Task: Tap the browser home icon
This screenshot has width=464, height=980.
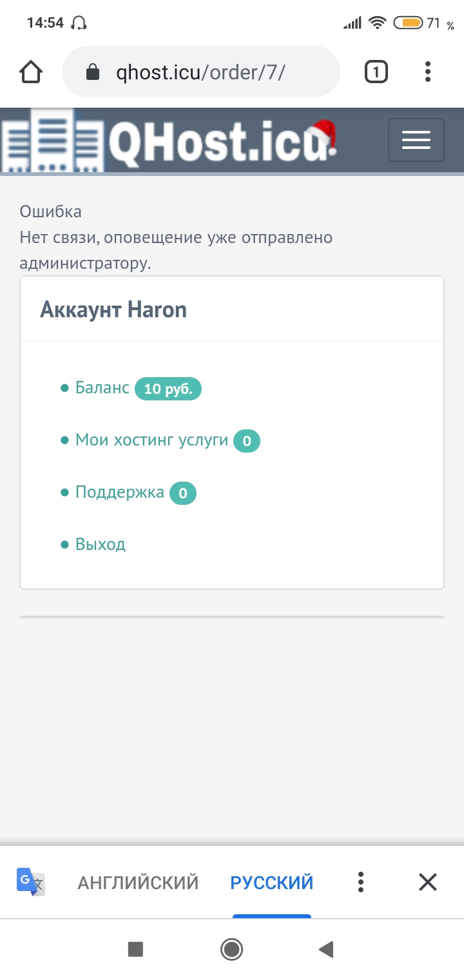Action: (x=32, y=72)
